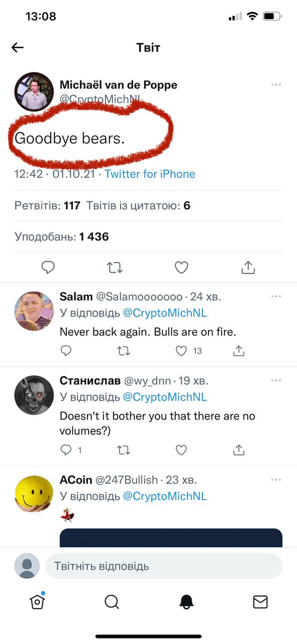This screenshot has width=297, height=644.
Task: Share Salam's reply
Action: click(239, 351)
